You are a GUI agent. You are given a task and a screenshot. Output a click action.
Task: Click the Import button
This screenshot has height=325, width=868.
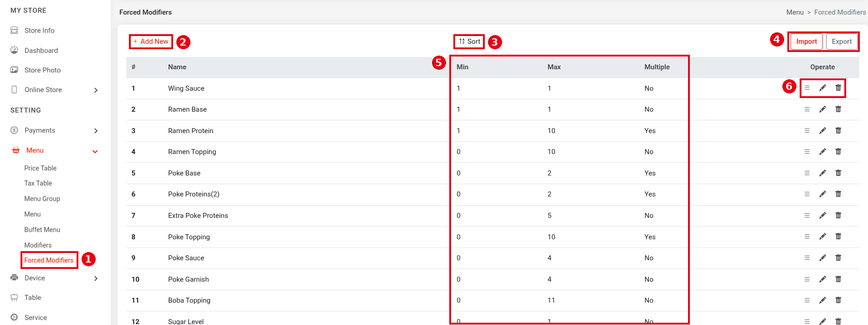click(806, 41)
